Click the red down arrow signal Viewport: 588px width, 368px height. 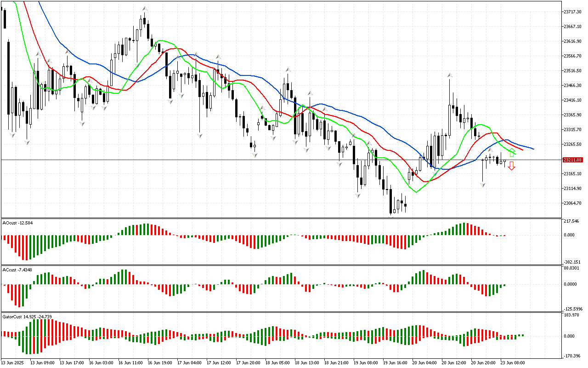click(511, 166)
